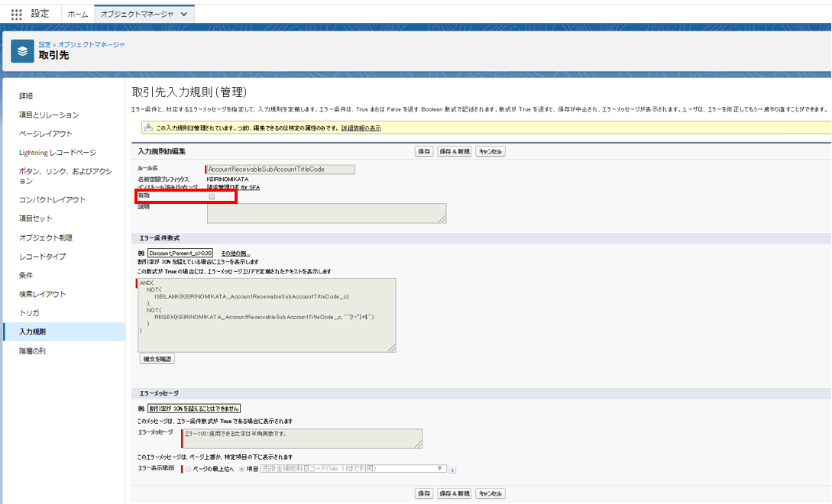The width and height of the screenshot is (832, 504).
Task: Select the ページの最上位へ radio button
Action: pos(189,469)
